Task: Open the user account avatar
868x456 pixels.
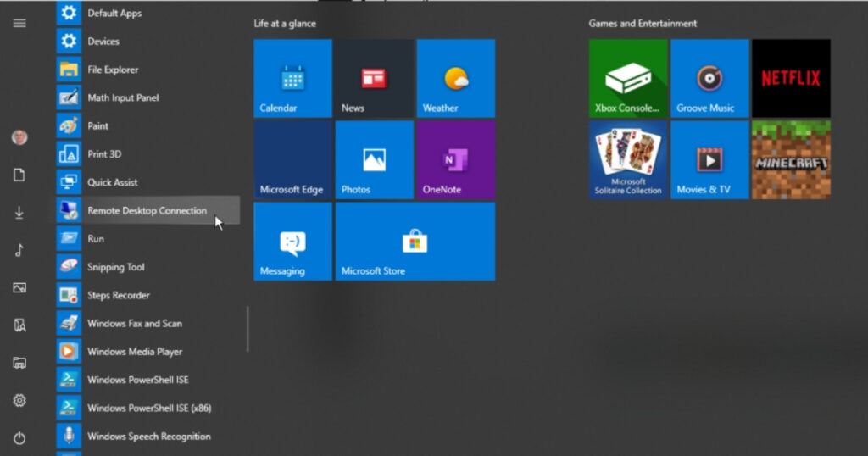Action: coord(19,137)
